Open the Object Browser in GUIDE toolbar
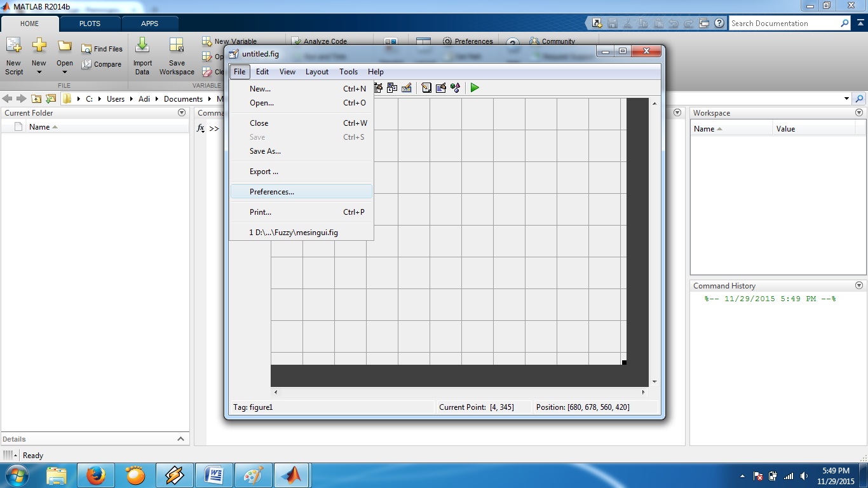Viewport: 868px width, 488px height. [456, 88]
